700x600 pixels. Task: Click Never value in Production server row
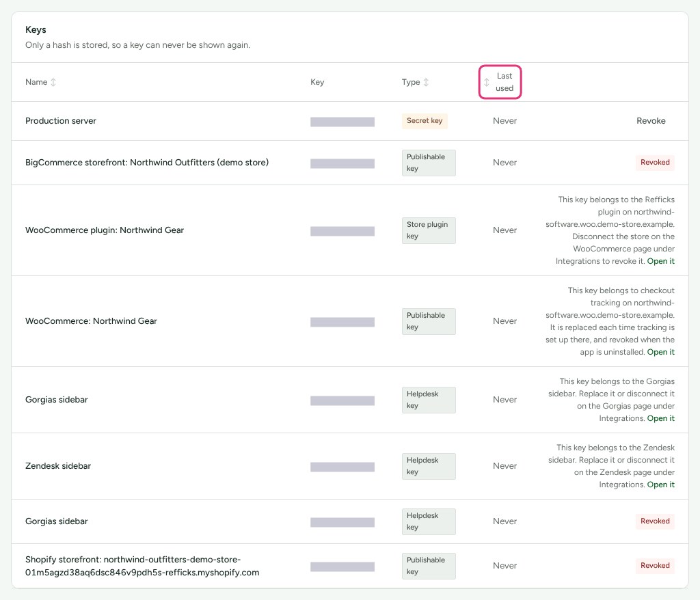click(505, 121)
